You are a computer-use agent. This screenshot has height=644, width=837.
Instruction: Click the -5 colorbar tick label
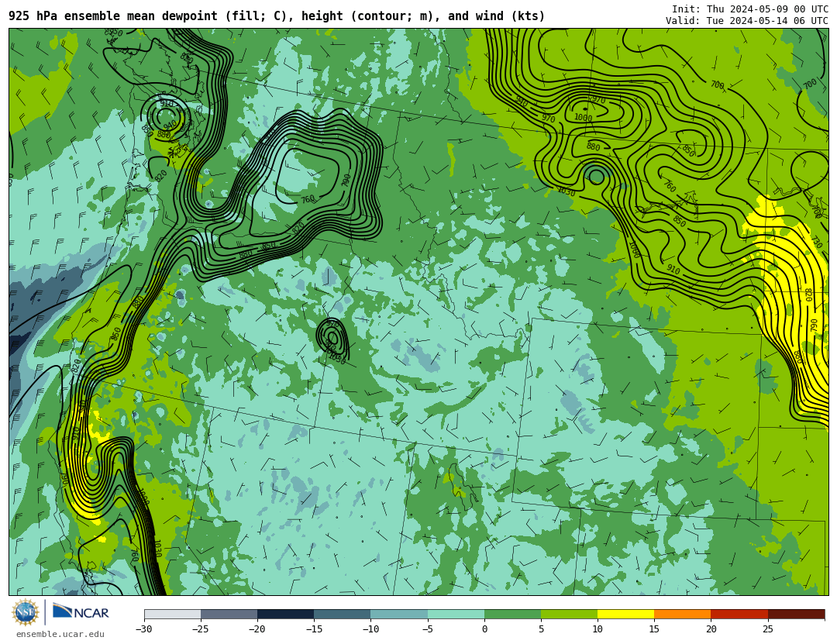click(427, 629)
